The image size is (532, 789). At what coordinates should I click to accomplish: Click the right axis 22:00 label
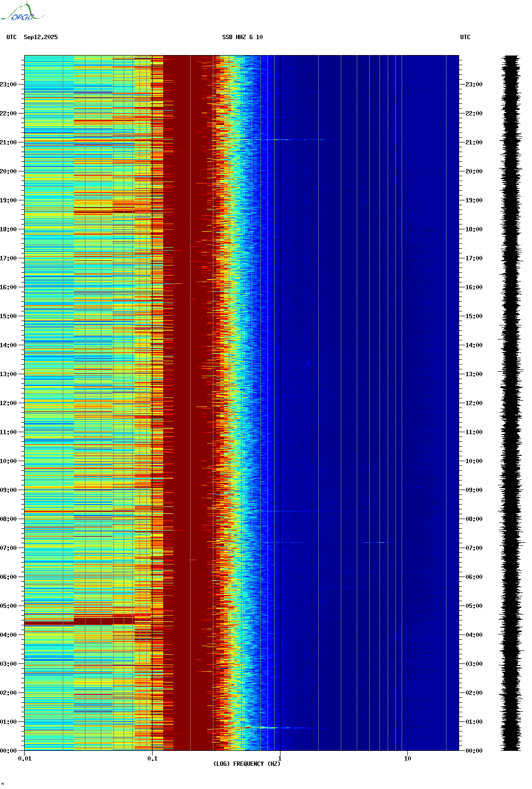click(474, 113)
